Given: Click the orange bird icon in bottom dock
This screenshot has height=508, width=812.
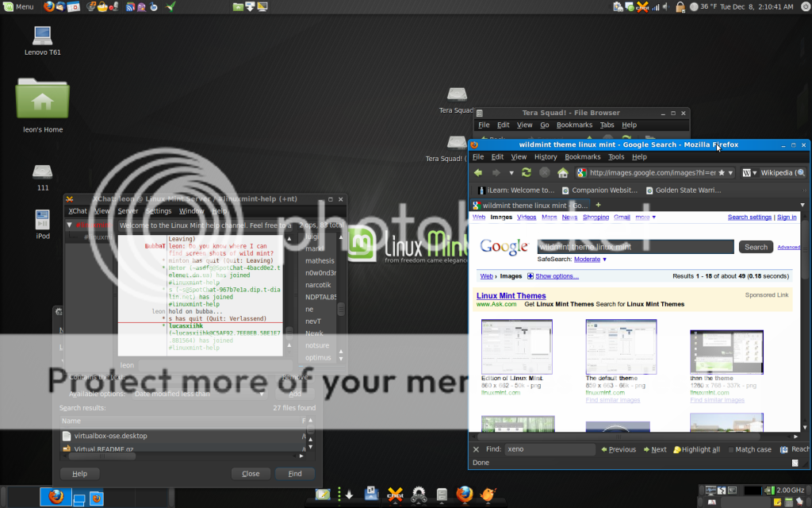Looking at the screenshot, I should [488, 494].
